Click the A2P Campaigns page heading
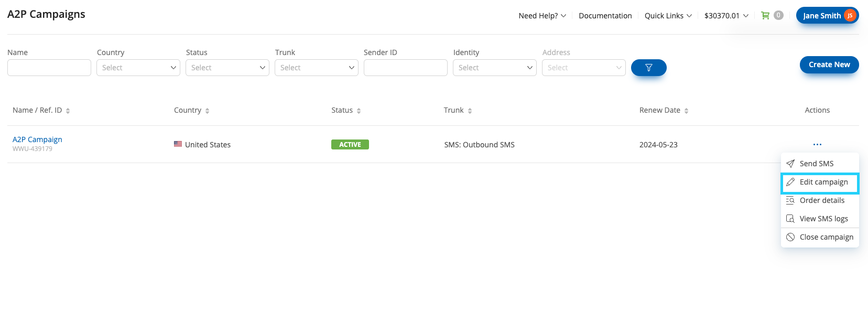 coord(46,14)
